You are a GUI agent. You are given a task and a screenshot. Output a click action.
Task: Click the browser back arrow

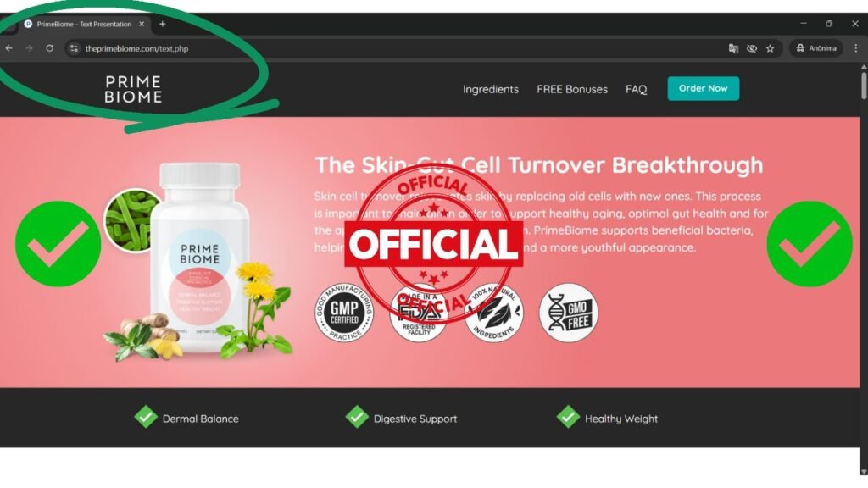click(x=8, y=48)
